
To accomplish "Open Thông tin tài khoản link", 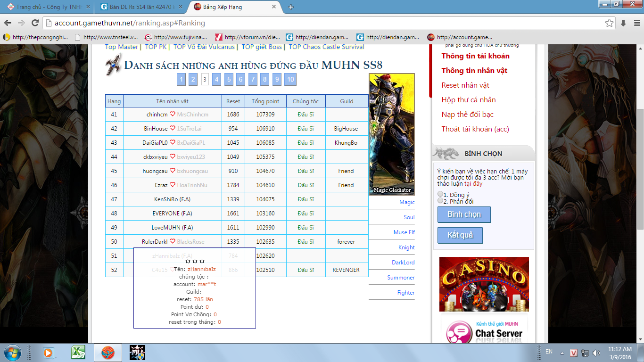I will pyautogui.click(x=475, y=56).
